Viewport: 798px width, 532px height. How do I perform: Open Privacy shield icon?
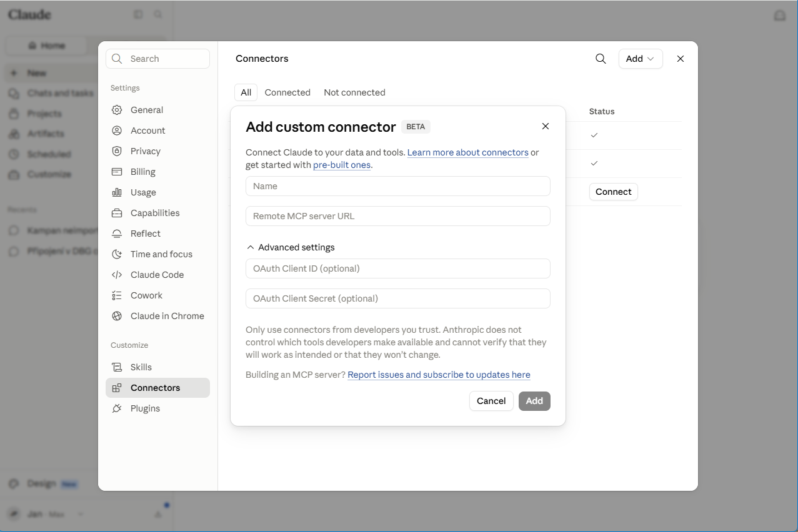[117, 151]
